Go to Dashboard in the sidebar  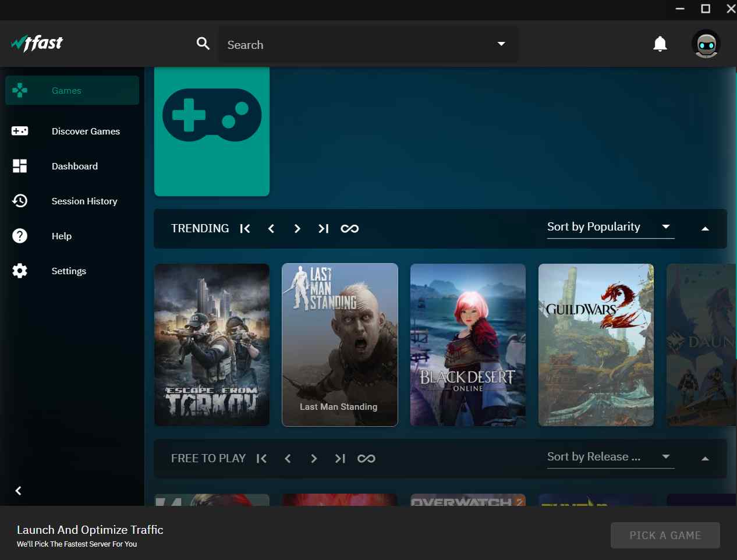72,166
